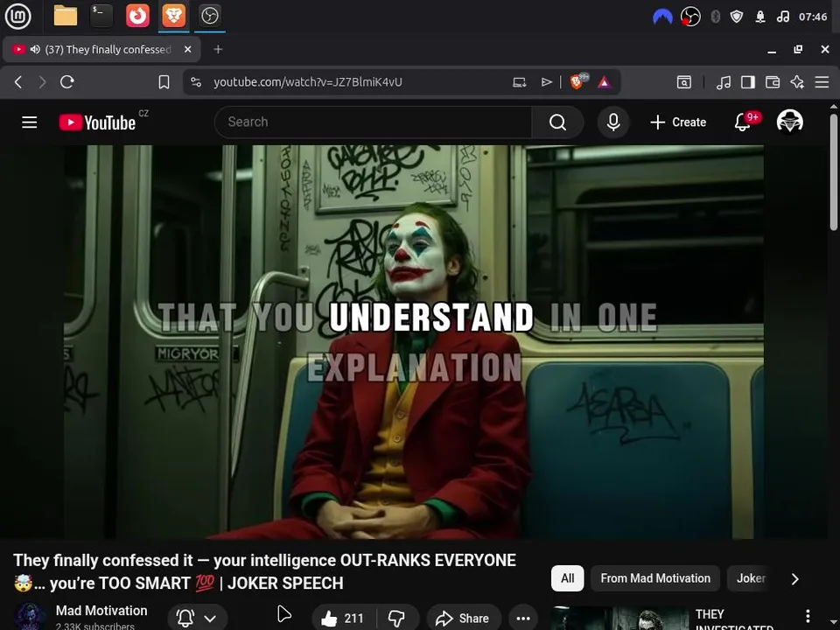Click the Bluetooth tray icon

[715, 17]
